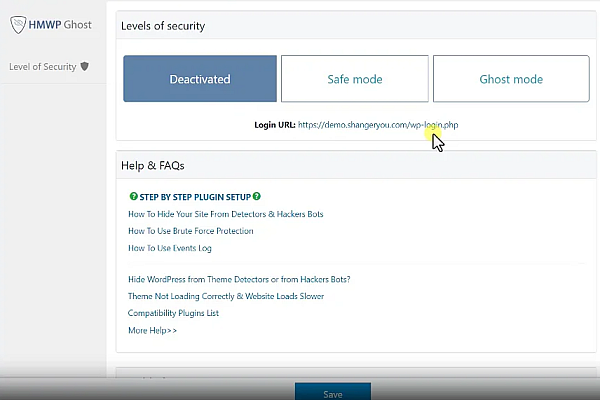Select the Deactivated security level
Viewport: 600px width, 400px height.
tap(199, 79)
